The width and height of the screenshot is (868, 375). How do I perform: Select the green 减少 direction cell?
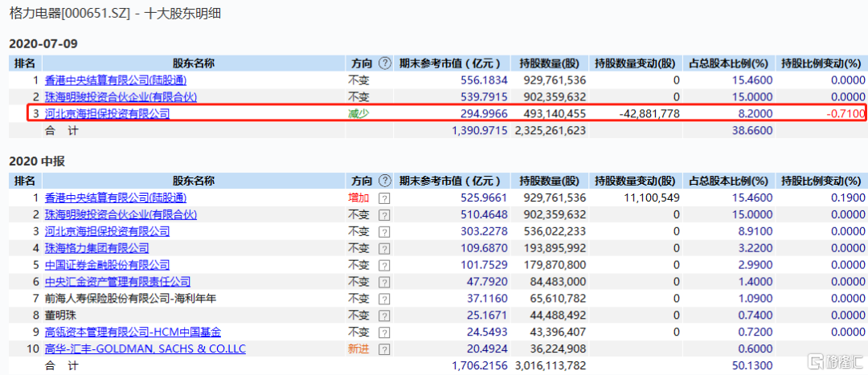pos(358,114)
